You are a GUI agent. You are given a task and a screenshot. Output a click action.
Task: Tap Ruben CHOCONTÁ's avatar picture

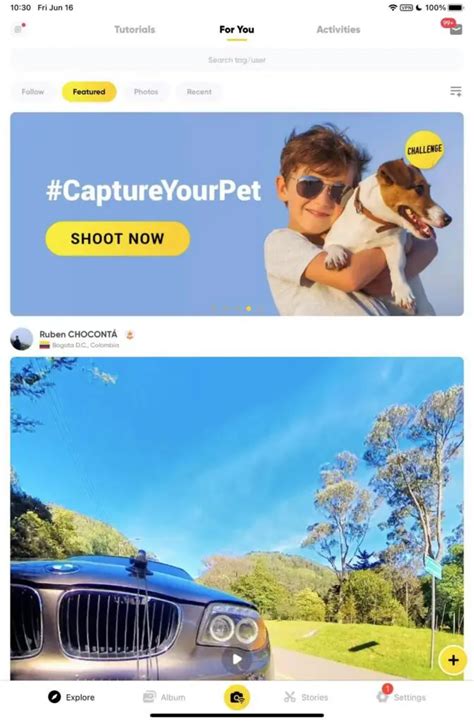coord(21,339)
